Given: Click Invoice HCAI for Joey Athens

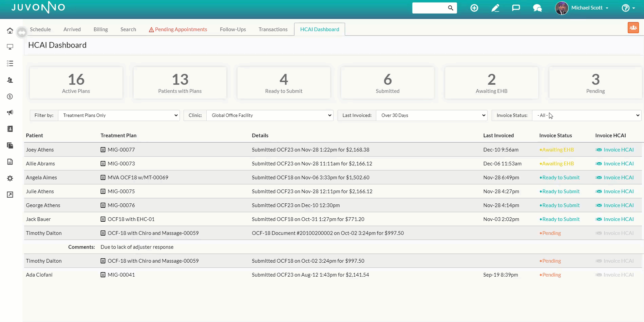Looking at the screenshot, I should [614, 149].
